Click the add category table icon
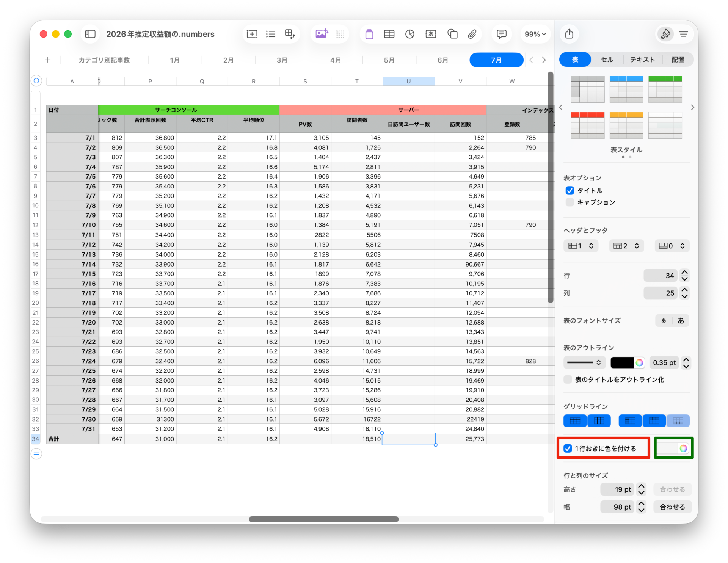 (x=290, y=34)
